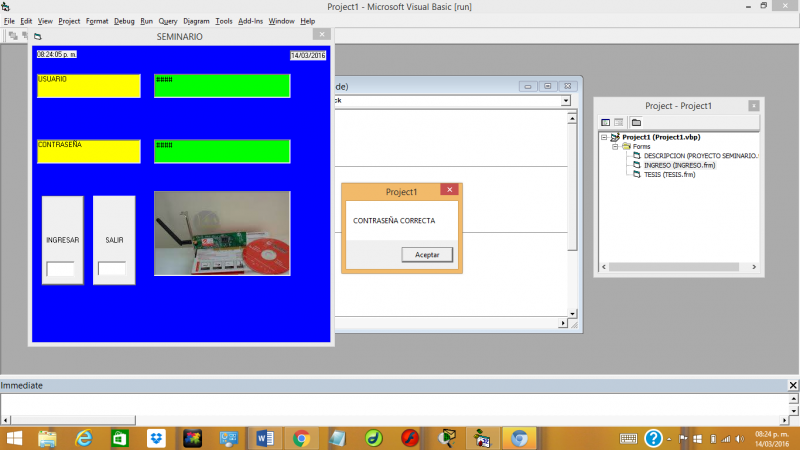Open the touch keyboard icon in the taskbar
This screenshot has width=800, height=450.
pyautogui.click(x=628, y=439)
